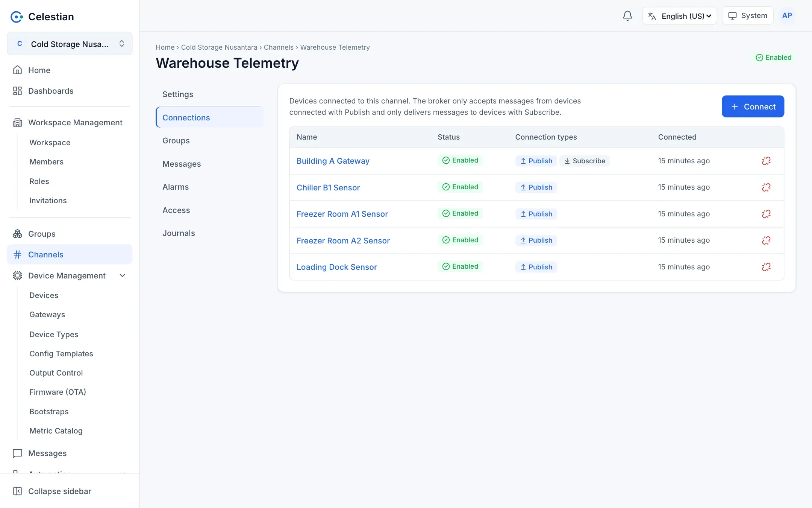The width and height of the screenshot is (812, 508).
Task: Collapse the Device Management section
Action: 70,276
